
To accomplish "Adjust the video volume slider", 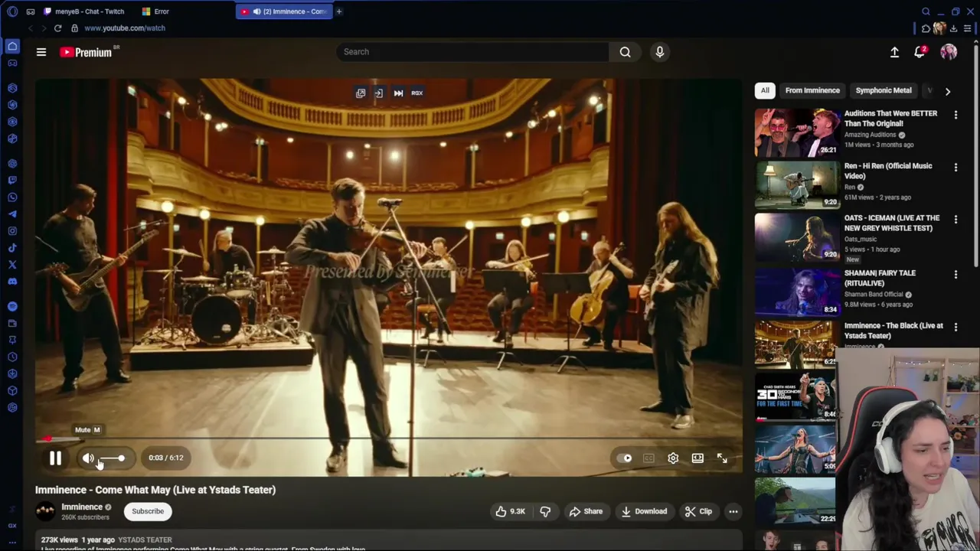I will [113, 458].
